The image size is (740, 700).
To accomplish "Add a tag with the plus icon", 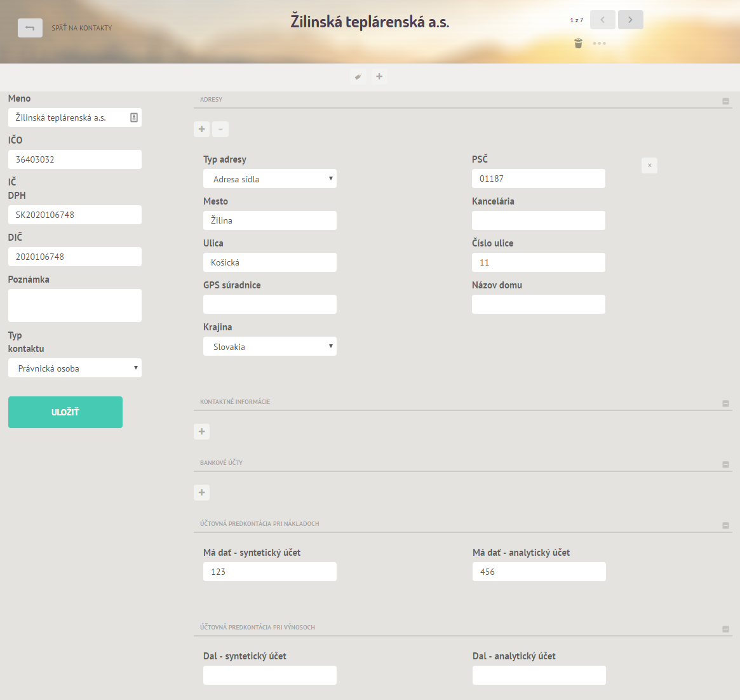I will 379,76.
